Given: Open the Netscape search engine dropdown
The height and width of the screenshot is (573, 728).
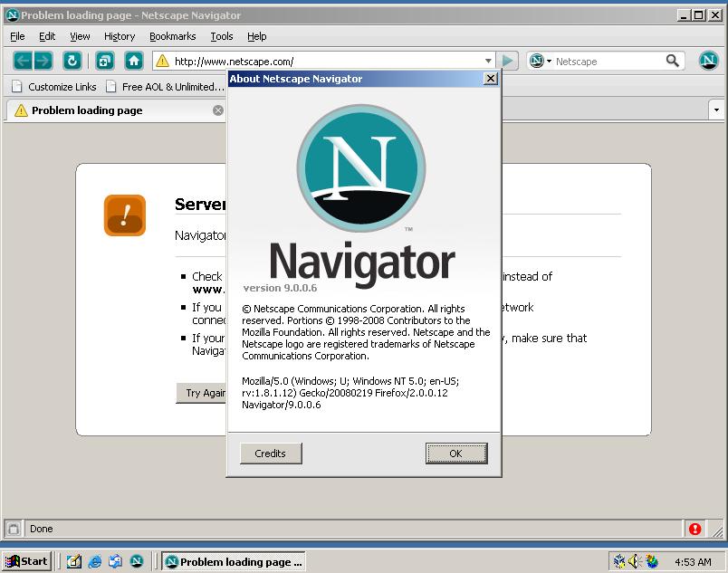Looking at the screenshot, I should (x=541, y=61).
